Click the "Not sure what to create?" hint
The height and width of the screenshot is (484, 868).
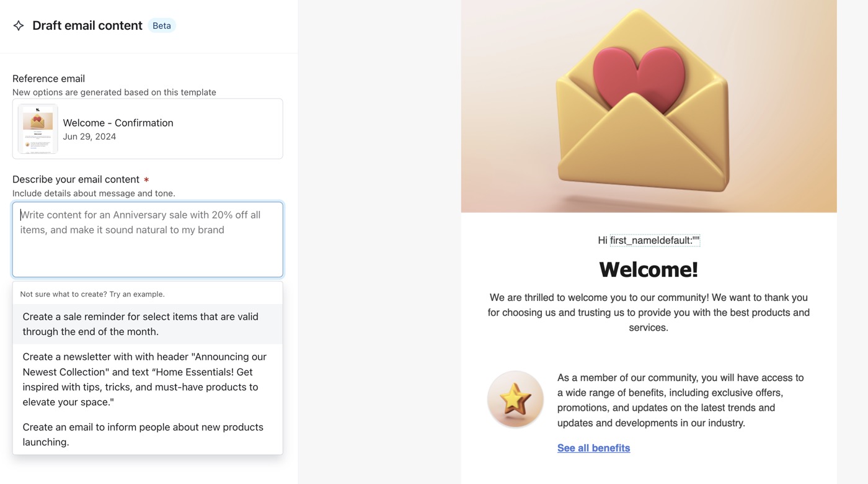pos(92,294)
